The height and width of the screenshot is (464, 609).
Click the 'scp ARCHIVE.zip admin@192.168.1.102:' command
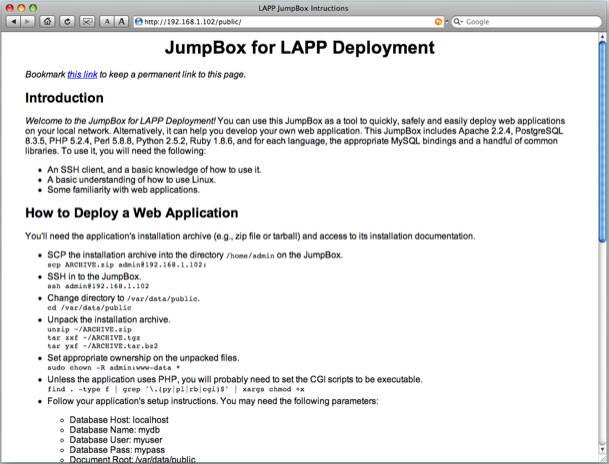tap(127, 264)
